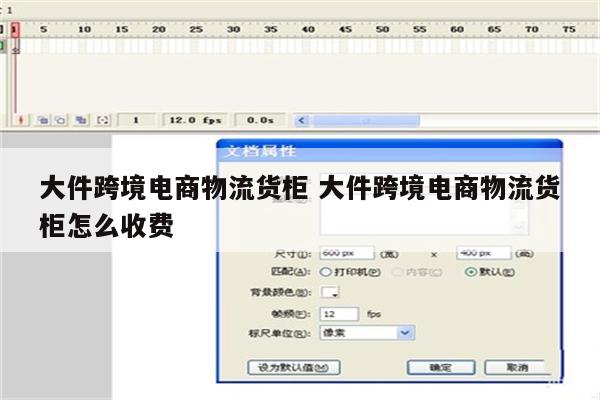Click the 帧频 input field showing 12
This screenshot has height=400, width=600.
[339, 314]
